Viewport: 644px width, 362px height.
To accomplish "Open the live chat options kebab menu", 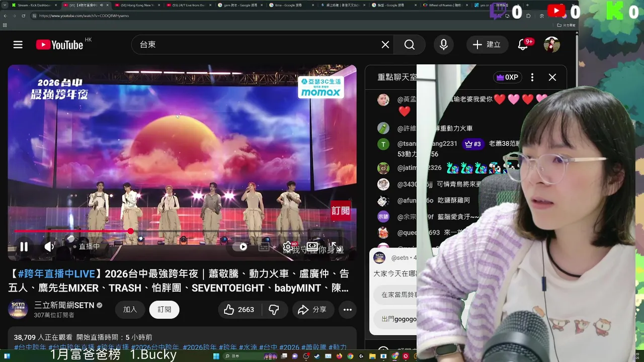I will tap(532, 77).
